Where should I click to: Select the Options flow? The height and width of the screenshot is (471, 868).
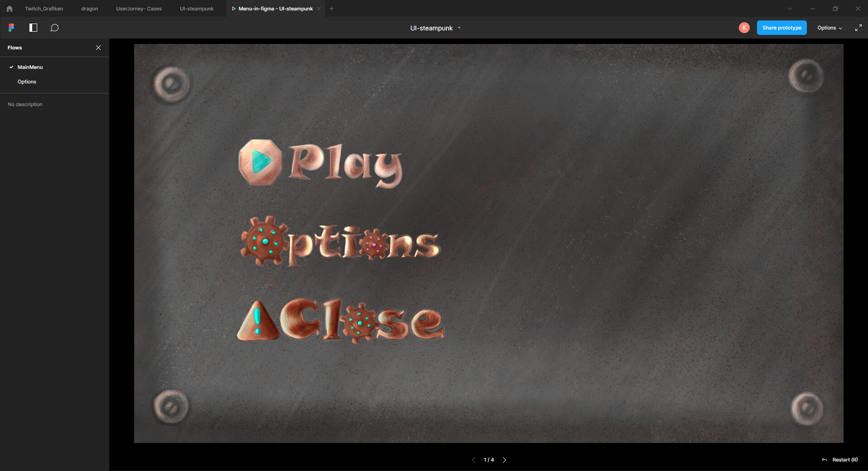[27, 82]
